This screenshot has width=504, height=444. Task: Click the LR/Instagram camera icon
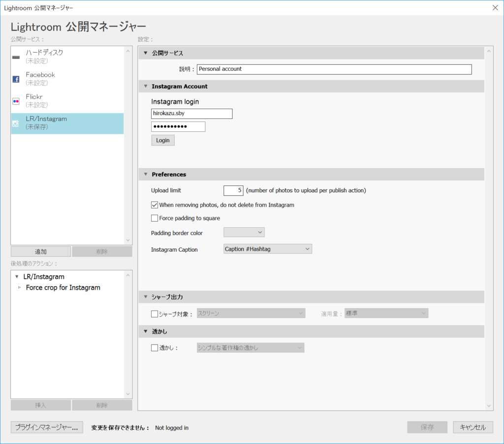(16, 123)
